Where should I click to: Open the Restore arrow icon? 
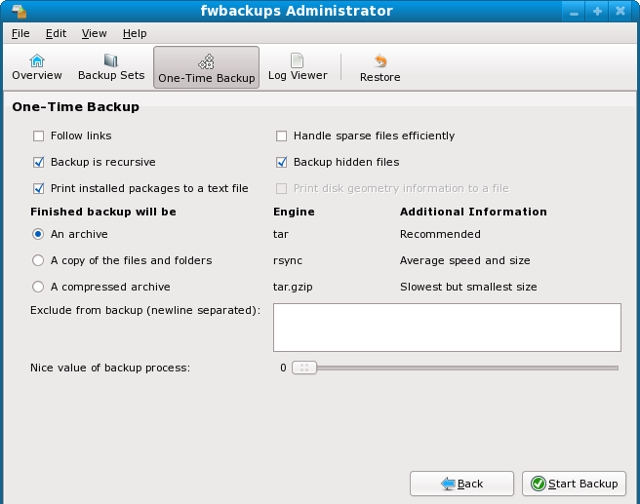(380, 61)
